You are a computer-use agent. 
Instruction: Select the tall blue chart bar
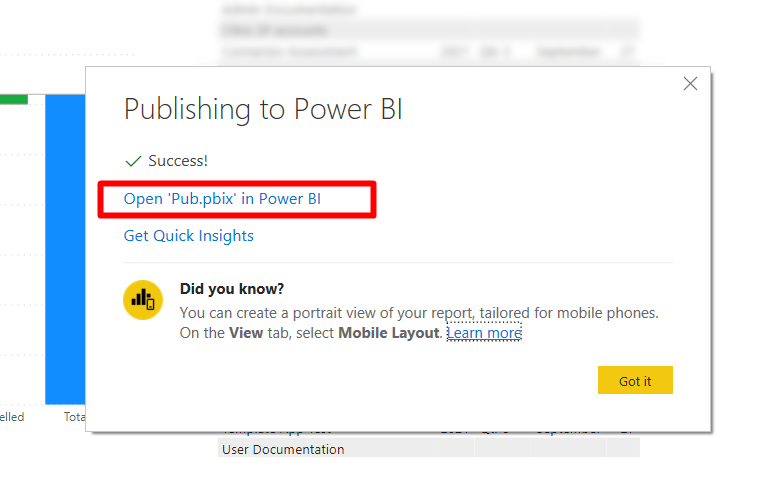65,250
